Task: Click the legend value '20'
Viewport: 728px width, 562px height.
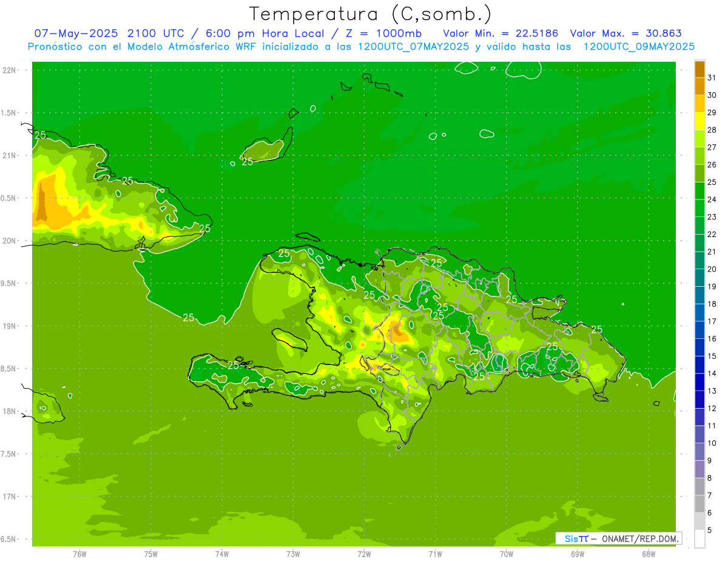Action: (x=712, y=269)
